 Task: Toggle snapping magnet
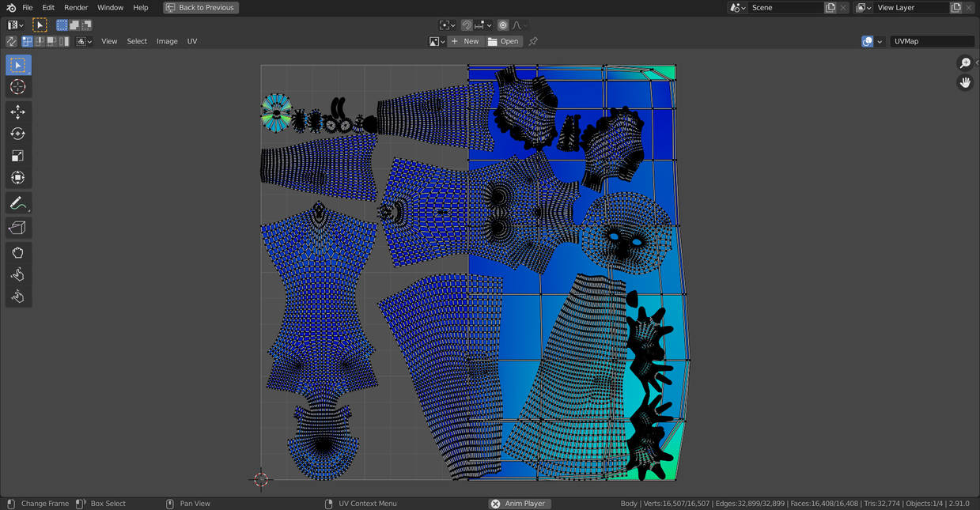(x=467, y=25)
